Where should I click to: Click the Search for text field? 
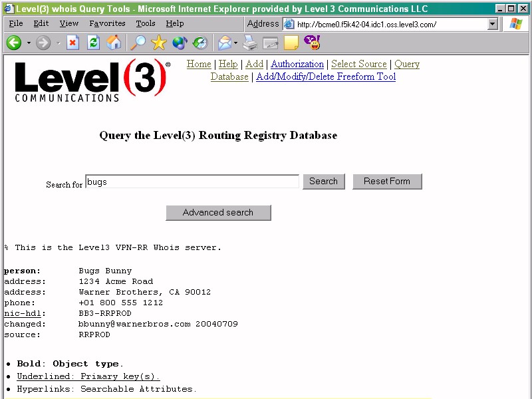(192, 182)
